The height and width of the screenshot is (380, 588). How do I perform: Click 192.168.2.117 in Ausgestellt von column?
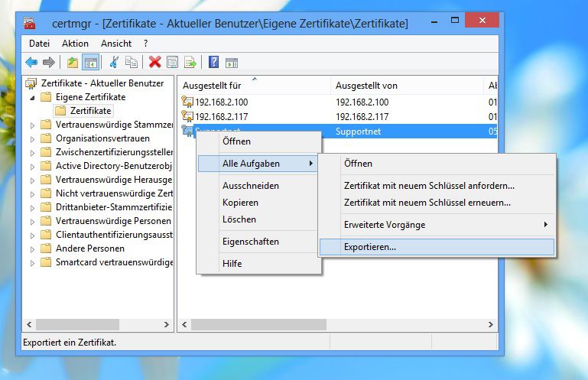362,117
